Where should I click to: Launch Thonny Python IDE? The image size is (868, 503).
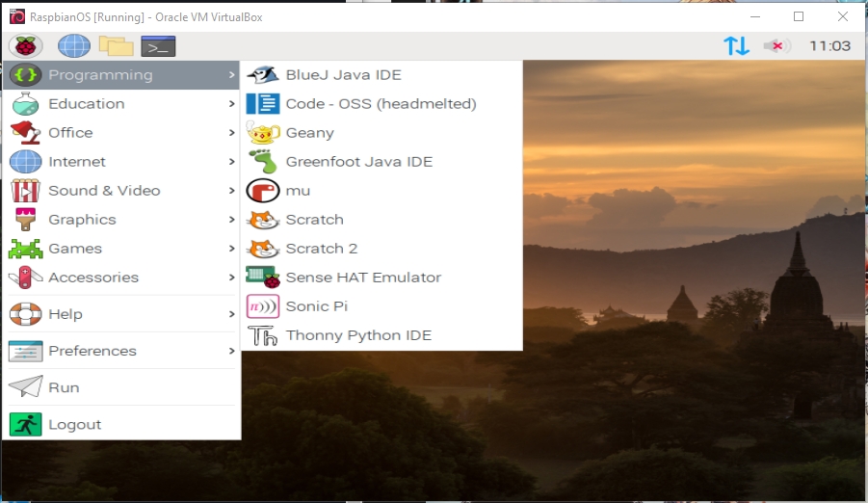point(358,335)
